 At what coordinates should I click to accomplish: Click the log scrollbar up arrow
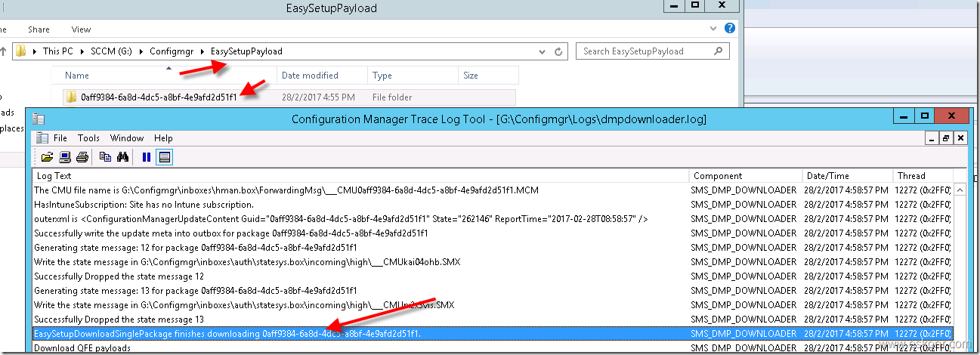click(x=960, y=190)
